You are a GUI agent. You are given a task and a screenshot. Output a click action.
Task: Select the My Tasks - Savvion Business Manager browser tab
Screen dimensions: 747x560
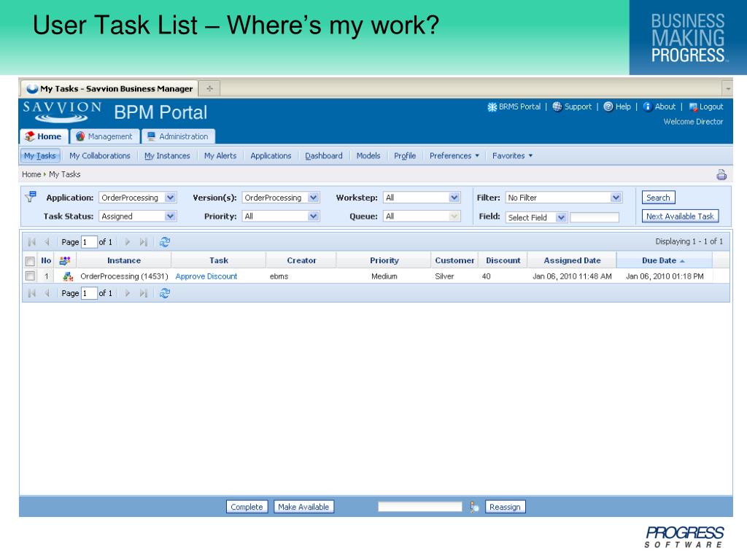109,88
